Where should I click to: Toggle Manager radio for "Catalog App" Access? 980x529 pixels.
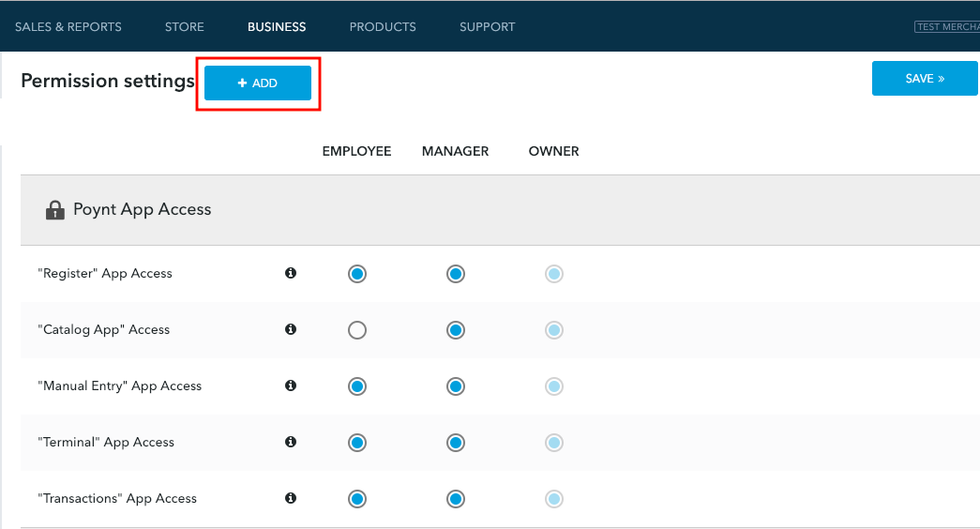(456, 330)
